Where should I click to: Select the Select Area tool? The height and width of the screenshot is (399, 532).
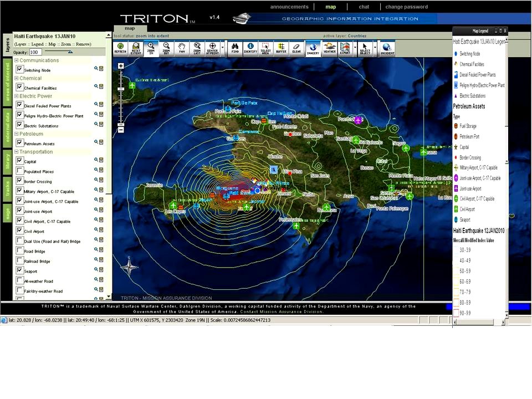(x=265, y=48)
